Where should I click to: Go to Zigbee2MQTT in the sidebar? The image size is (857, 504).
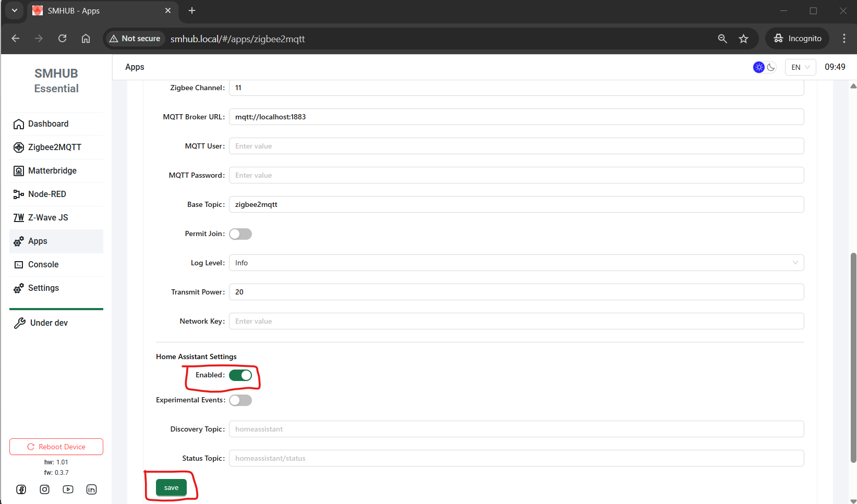coord(55,147)
